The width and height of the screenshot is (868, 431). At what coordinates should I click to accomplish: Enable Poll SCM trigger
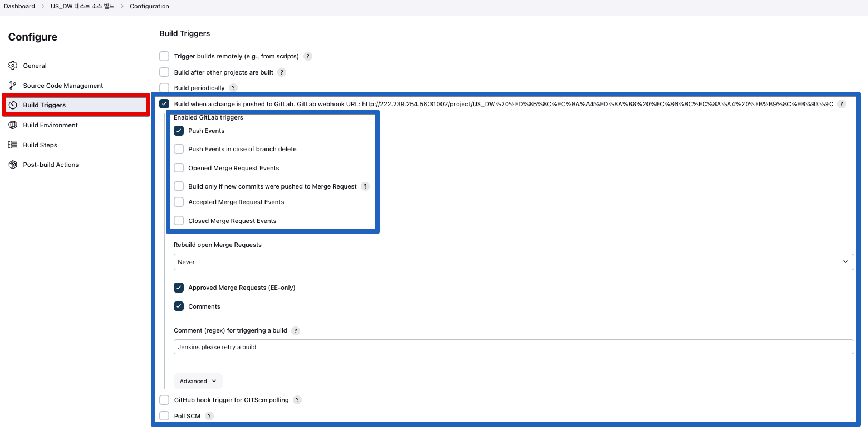(x=164, y=415)
